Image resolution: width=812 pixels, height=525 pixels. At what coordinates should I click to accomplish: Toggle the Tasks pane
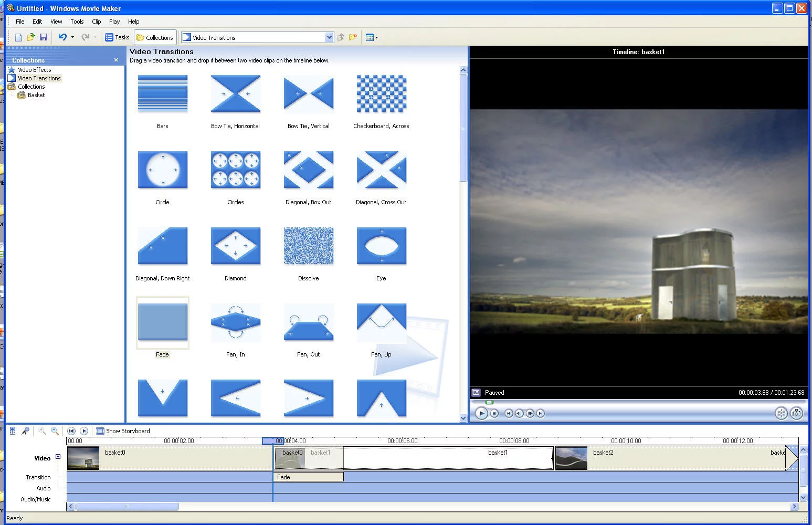pyautogui.click(x=118, y=37)
